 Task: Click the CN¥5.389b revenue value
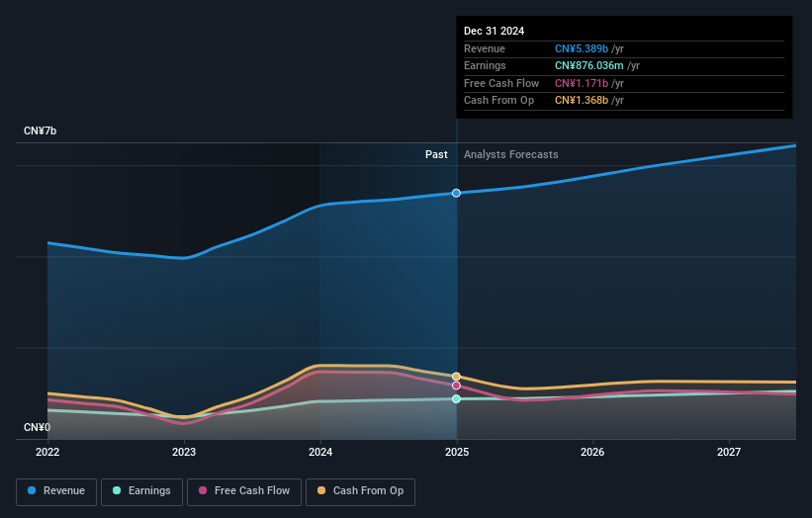[x=582, y=48]
